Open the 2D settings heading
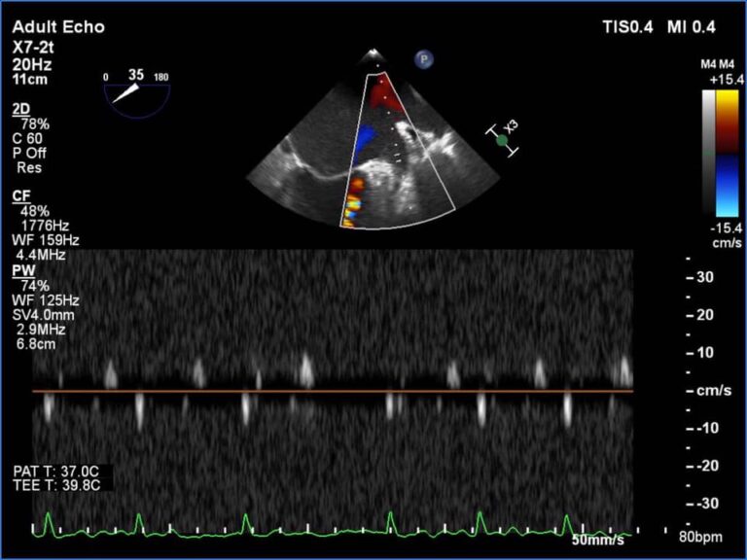Viewport: 747px width, 560px height. pos(19,110)
